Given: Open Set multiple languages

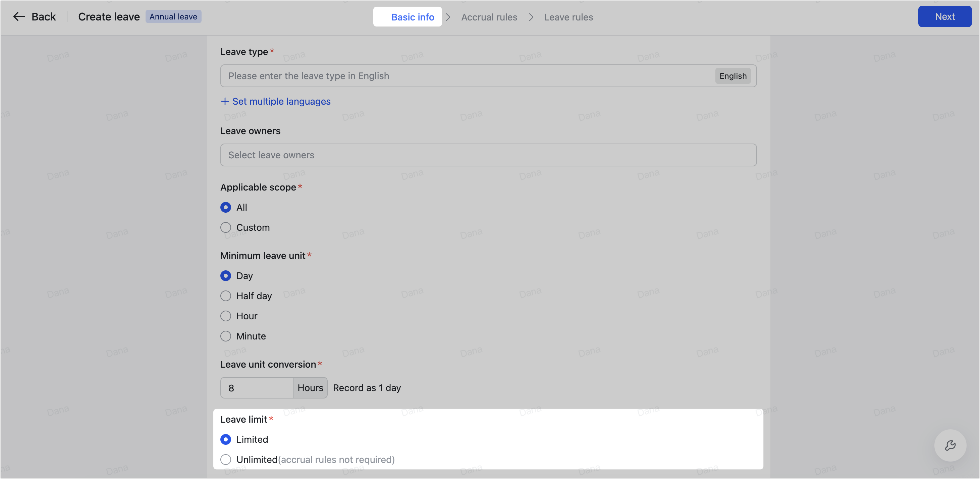Looking at the screenshot, I should 281,101.
